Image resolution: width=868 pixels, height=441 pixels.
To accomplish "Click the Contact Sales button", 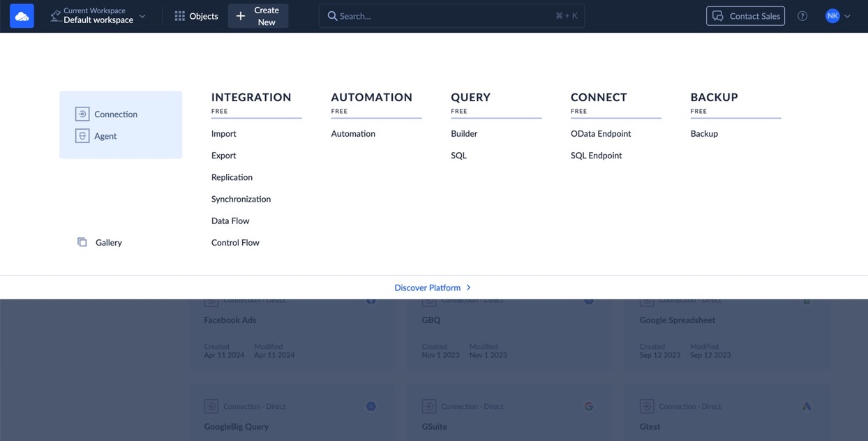I will (745, 16).
